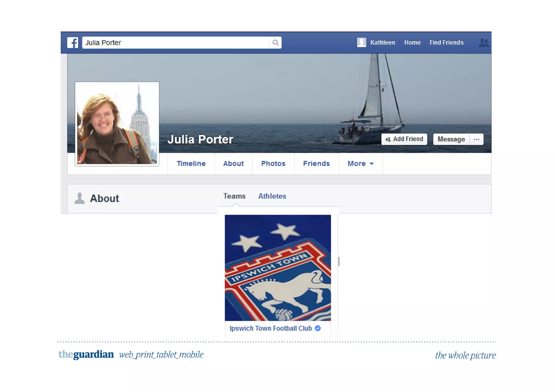Screen dimensions: 555x392
Task: Click Julia Porter's profile picture
Action: coord(117,124)
